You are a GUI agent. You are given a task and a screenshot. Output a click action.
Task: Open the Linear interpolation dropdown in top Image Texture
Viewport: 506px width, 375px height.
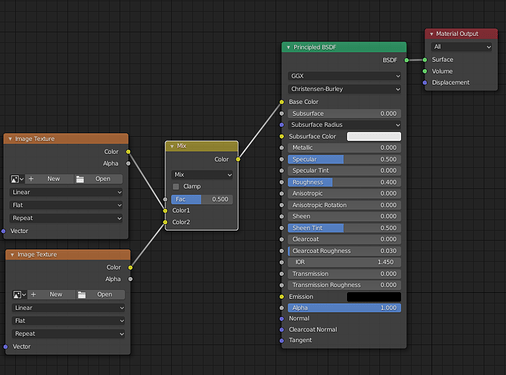click(x=66, y=192)
